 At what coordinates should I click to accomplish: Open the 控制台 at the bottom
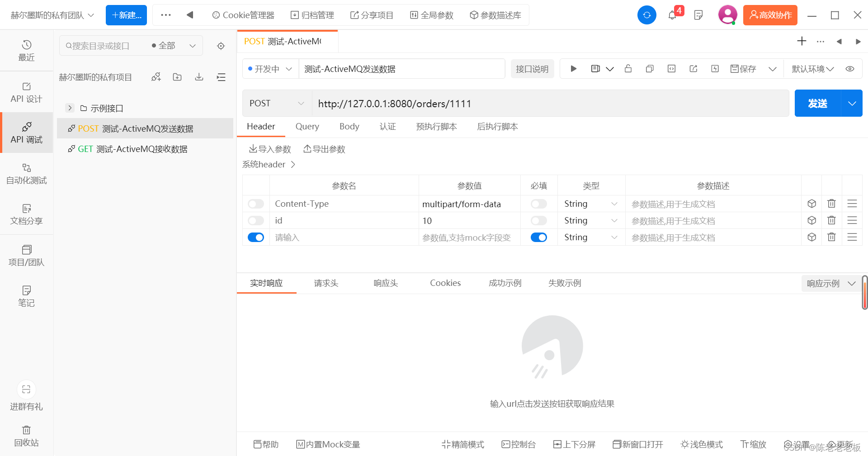click(519, 444)
